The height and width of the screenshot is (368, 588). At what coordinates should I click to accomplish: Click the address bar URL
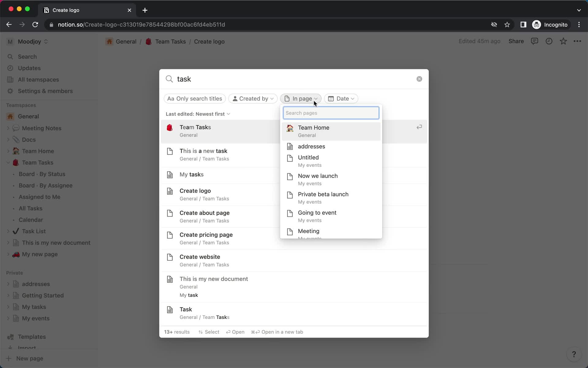click(141, 25)
